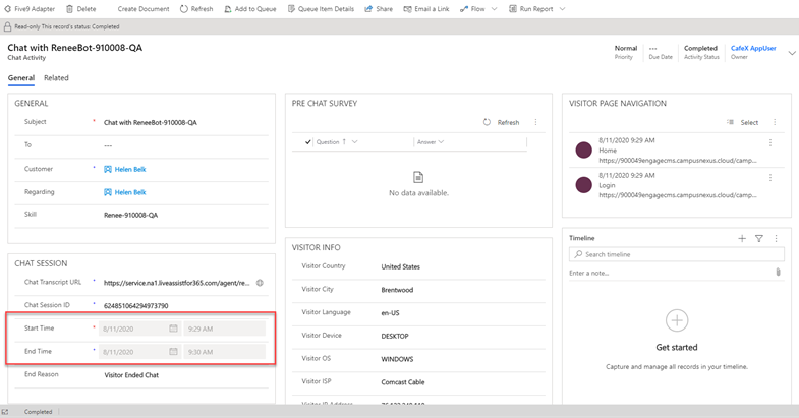The image size is (799, 418).
Task: Open Helen Belk customer link
Action: 130,169
